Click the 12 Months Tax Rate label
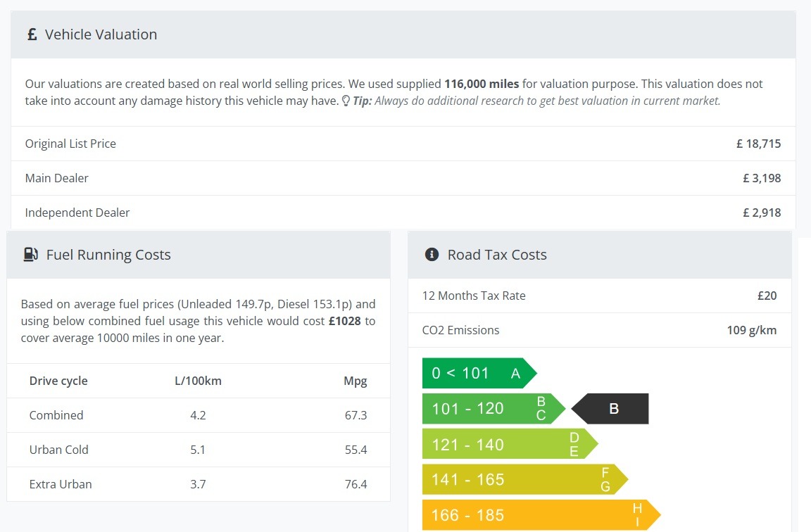 [x=474, y=296]
